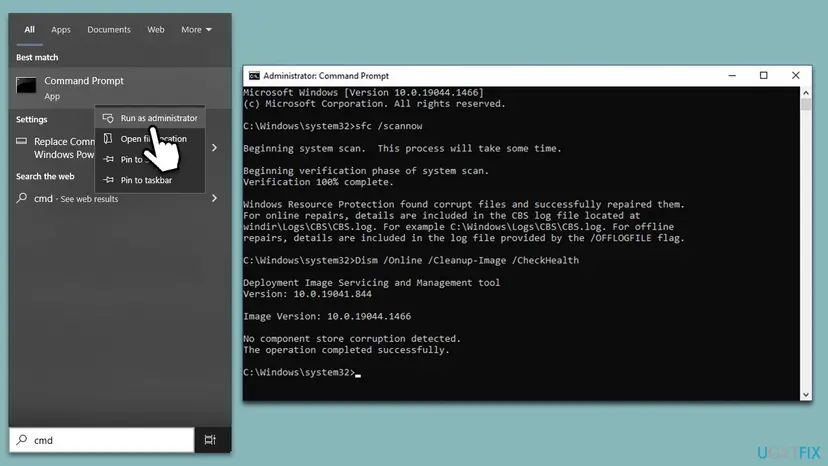Maximize the Administrator Command Prompt window
Image resolution: width=828 pixels, height=466 pixels.
[x=764, y=76]
